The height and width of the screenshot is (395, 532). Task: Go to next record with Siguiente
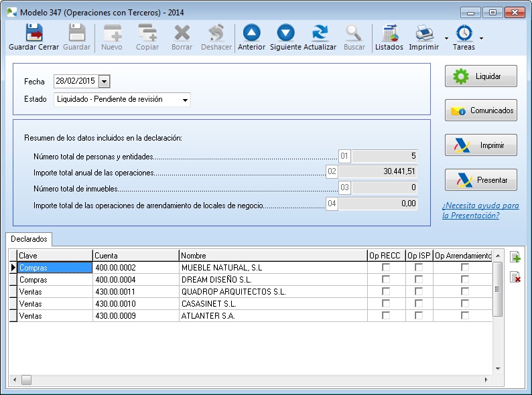[x=285, y=33]
